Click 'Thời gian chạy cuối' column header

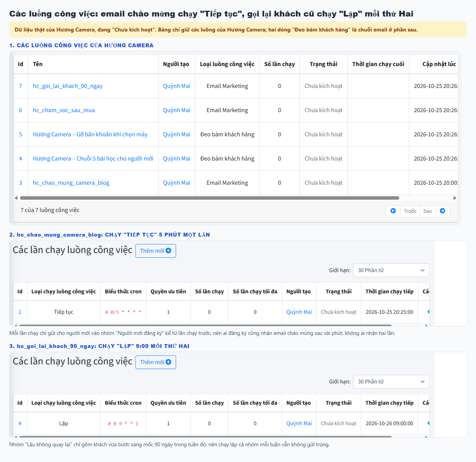click(x=378, y=64)
